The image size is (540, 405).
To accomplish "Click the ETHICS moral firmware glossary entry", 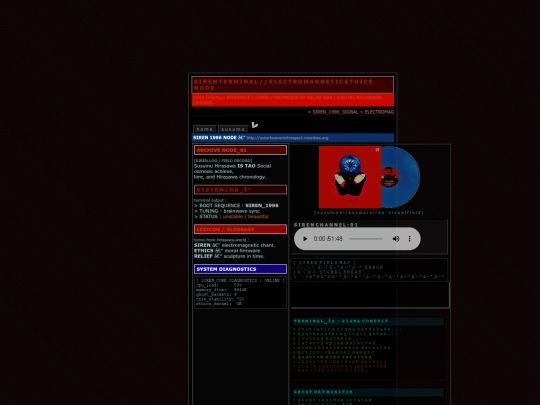I will (x=228, y=251).
